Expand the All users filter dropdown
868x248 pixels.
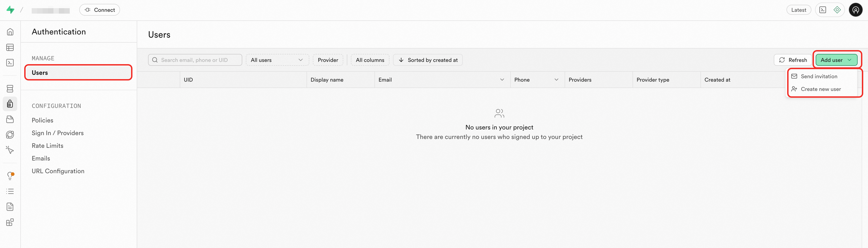click(277, 60)
